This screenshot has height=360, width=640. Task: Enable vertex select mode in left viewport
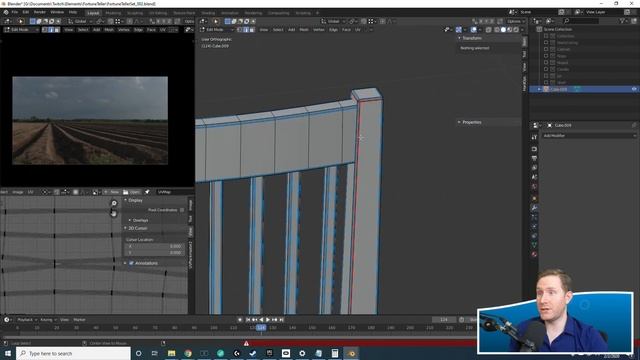point(45,30)
